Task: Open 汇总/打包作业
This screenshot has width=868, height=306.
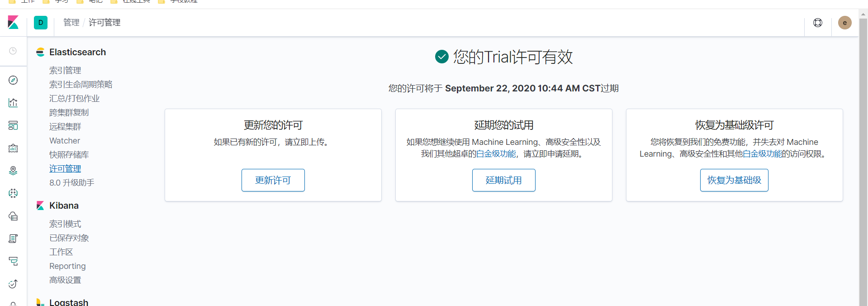Action: pyautogui.click(x=74, y=99)
